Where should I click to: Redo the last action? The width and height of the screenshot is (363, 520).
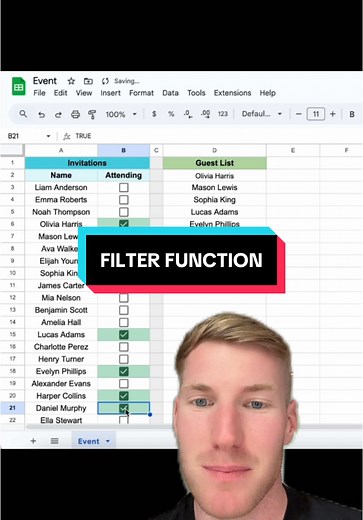pos(58,114)
